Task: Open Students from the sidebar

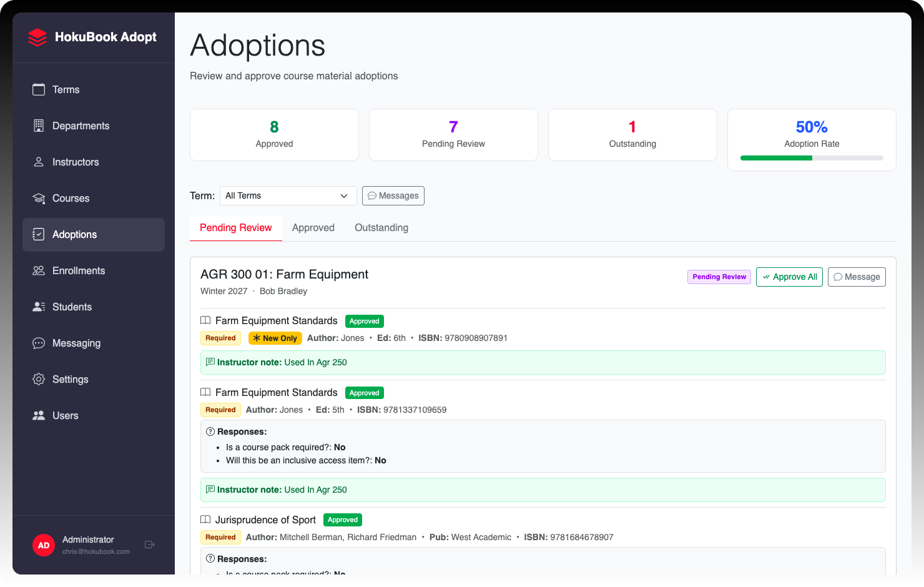Action: (94, 307)
